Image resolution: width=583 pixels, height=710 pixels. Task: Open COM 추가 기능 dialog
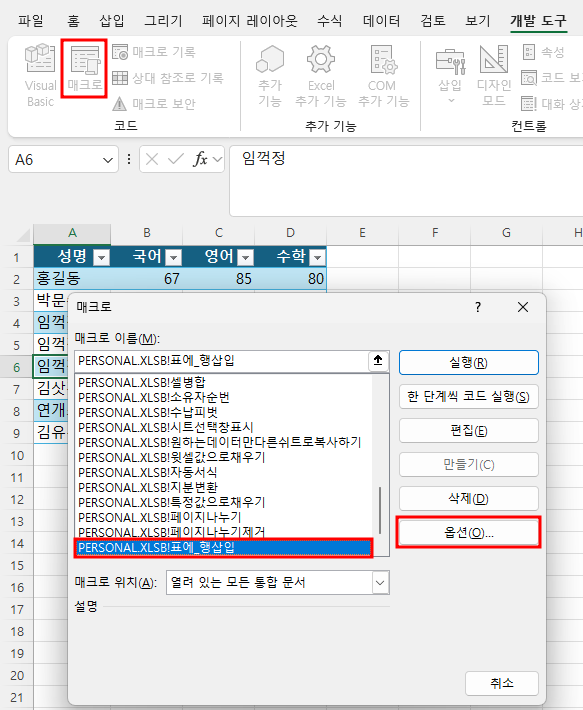[x=383, y=76]
